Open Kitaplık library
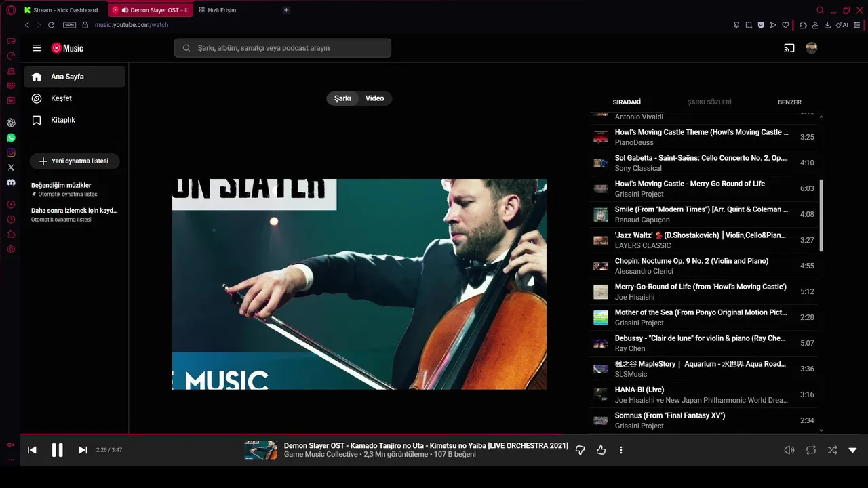868x488 pixels. pos(75,120)
